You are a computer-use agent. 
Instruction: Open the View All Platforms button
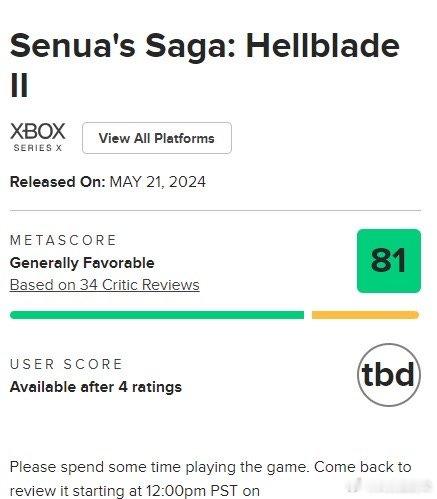point(157,138)
